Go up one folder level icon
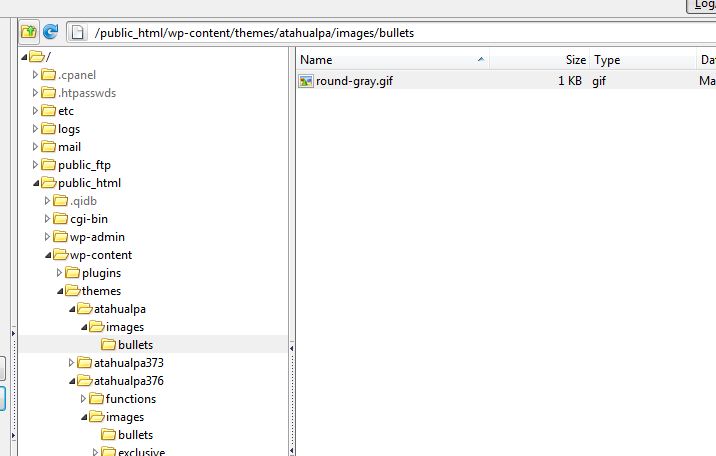716x456 pixels. point(29,32)
